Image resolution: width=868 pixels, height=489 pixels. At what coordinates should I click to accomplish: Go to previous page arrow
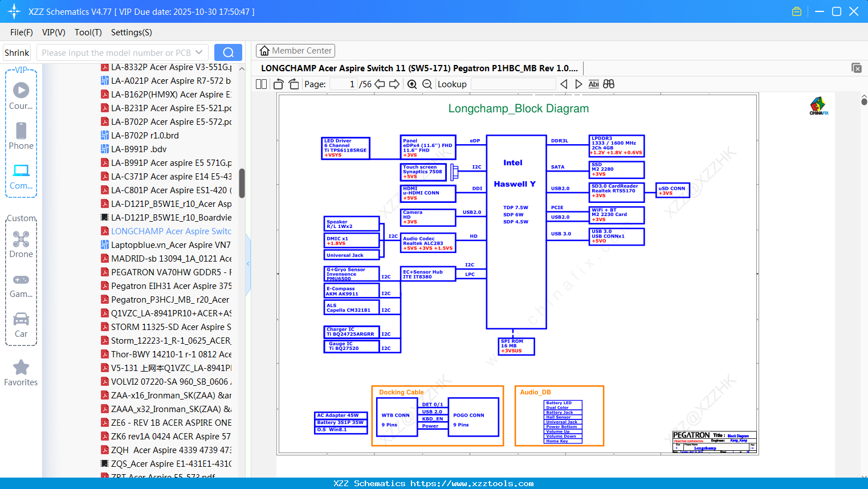tap(380, 84)
